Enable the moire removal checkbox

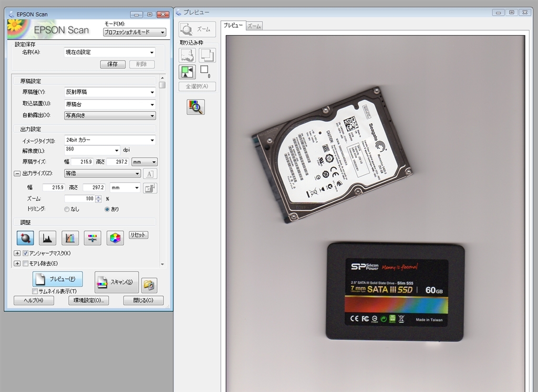[25, 263]
